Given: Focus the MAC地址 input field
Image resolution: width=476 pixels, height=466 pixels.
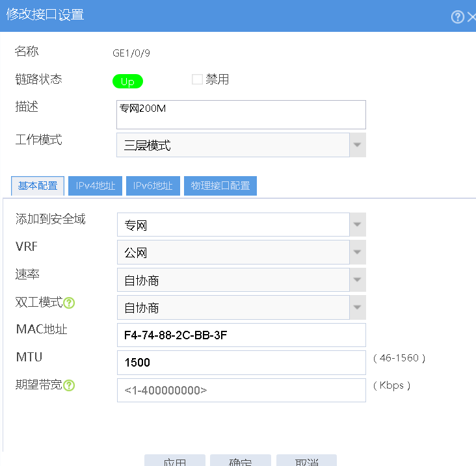Looking at the screenshot, I should (241, 335).
